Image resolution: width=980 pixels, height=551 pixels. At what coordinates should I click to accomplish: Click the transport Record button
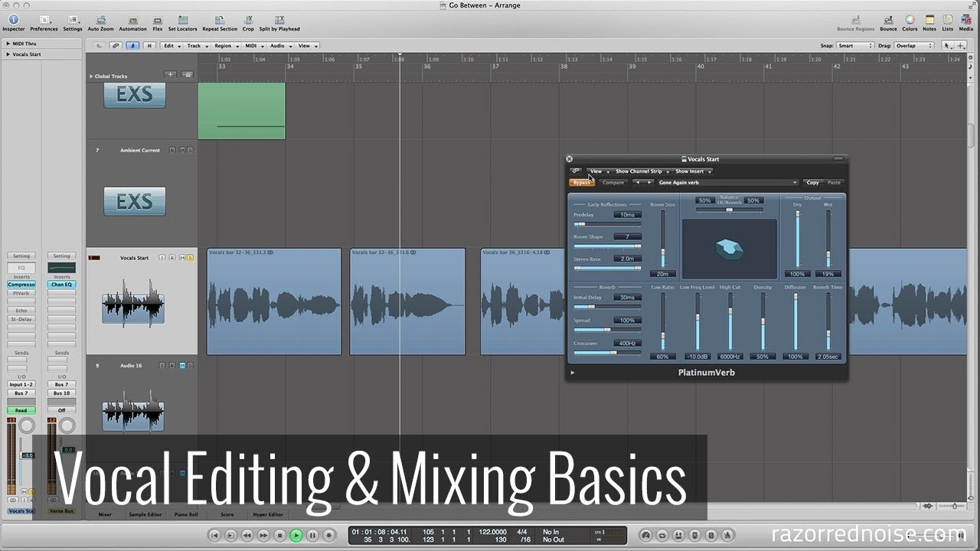329,536
